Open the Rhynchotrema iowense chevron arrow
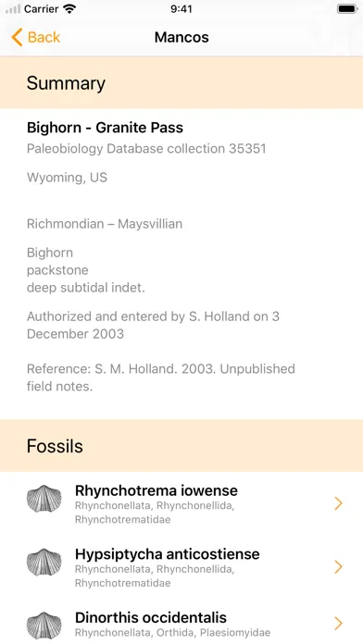The image size is (363, 644). tap(338, 503)
